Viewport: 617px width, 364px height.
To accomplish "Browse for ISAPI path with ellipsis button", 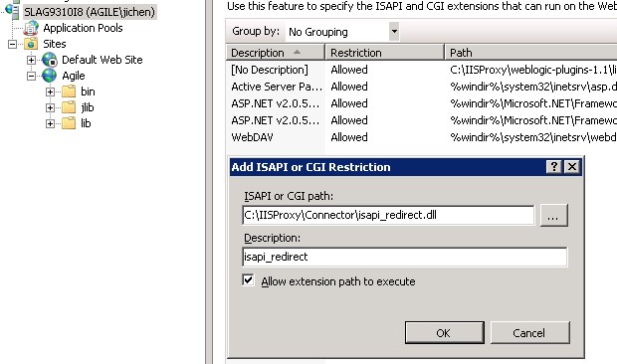I will click(553, 216).
